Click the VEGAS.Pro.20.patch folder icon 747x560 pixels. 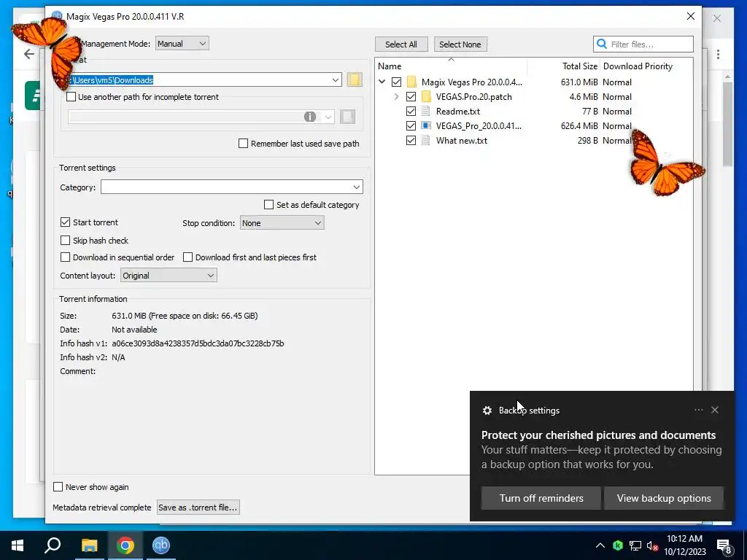point(426,97)
